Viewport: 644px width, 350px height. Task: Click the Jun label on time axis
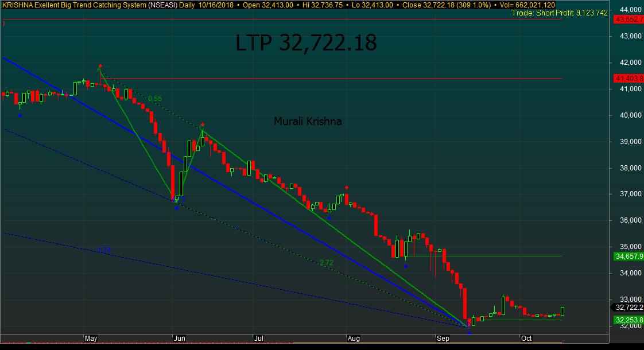180,339
